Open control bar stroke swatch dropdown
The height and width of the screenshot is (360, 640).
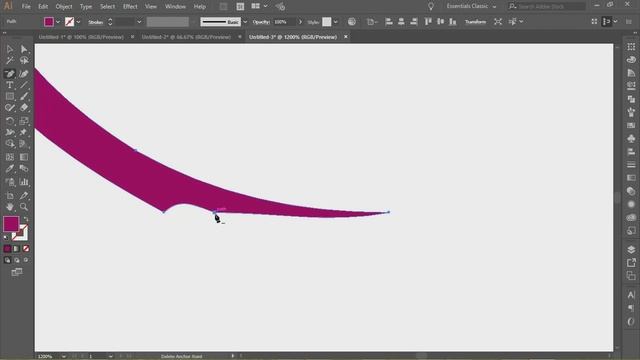[78, 22]
